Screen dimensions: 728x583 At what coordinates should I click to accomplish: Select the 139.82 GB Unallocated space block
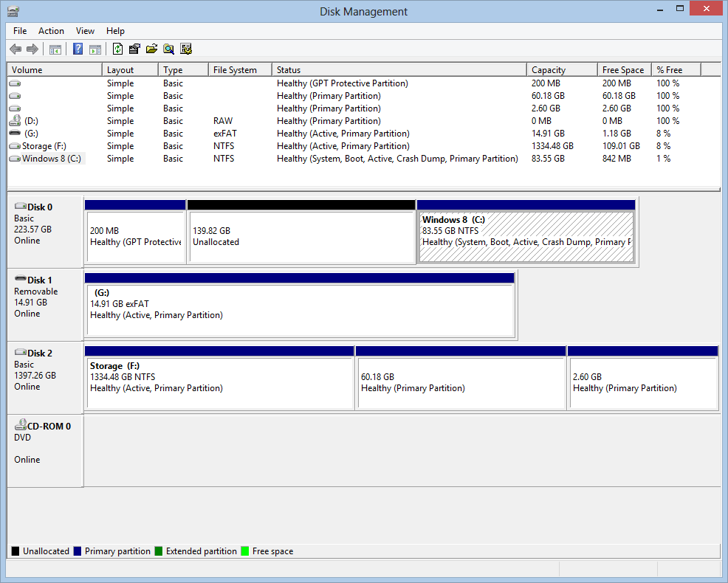[x=301, y=236]
